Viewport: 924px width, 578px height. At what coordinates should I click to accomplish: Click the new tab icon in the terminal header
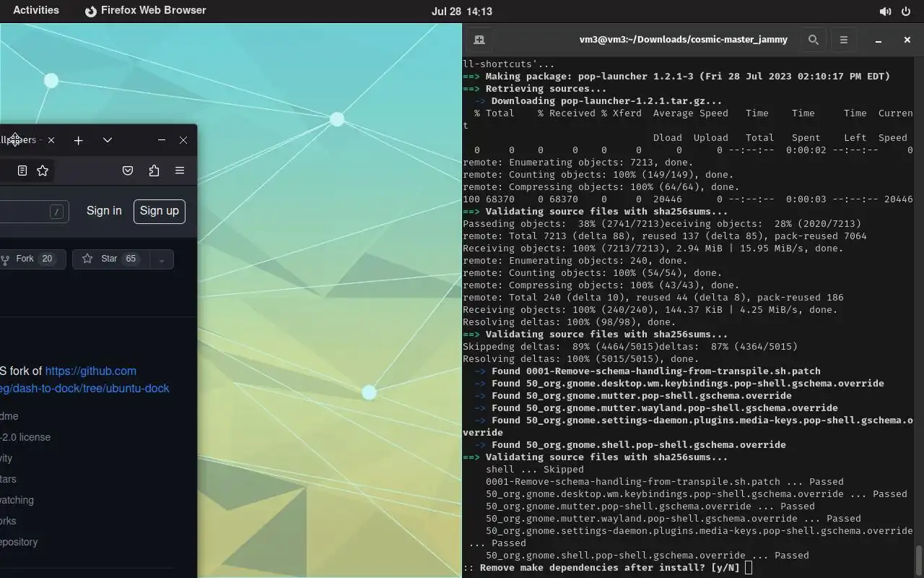coord(479,40)
